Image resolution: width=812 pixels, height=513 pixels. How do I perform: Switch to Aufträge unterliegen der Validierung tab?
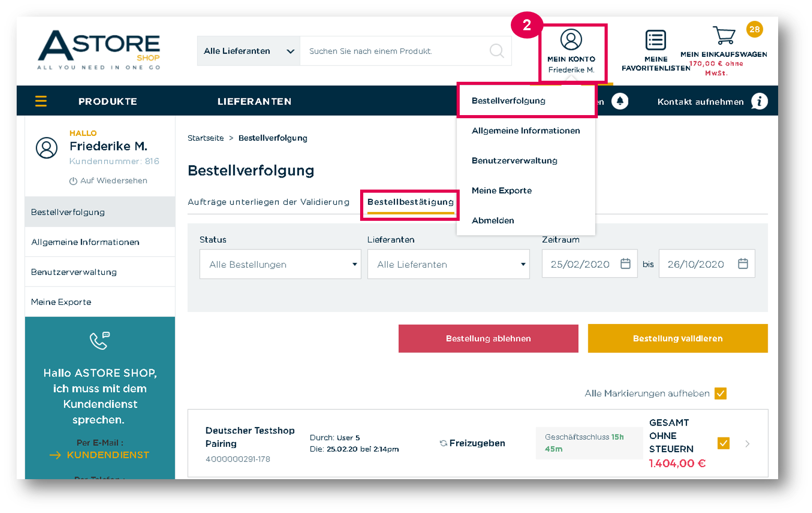click(268, 202)
